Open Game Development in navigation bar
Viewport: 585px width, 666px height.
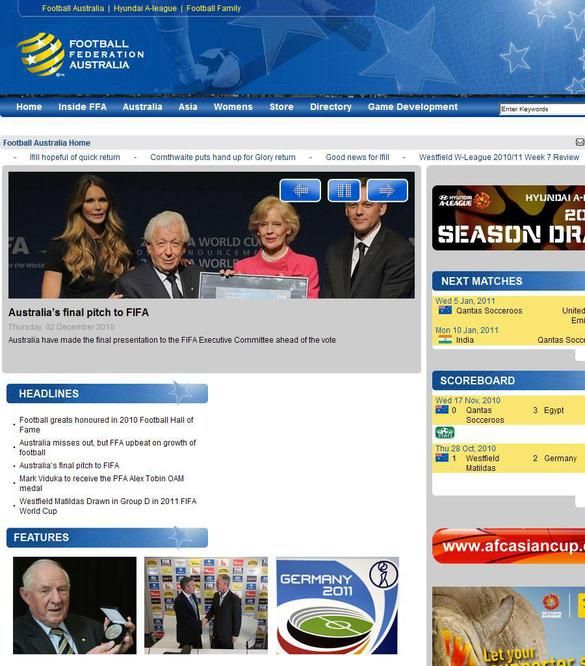[x=413, y=107]
